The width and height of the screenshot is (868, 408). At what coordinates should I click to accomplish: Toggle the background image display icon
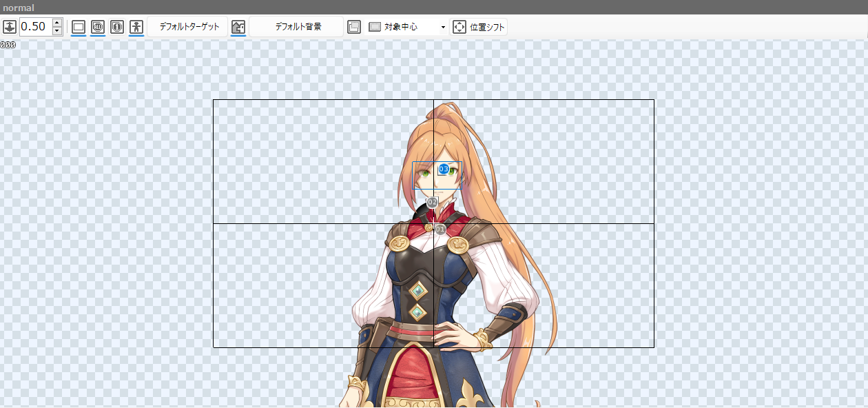pyautogui.click(x=238, y=28)
